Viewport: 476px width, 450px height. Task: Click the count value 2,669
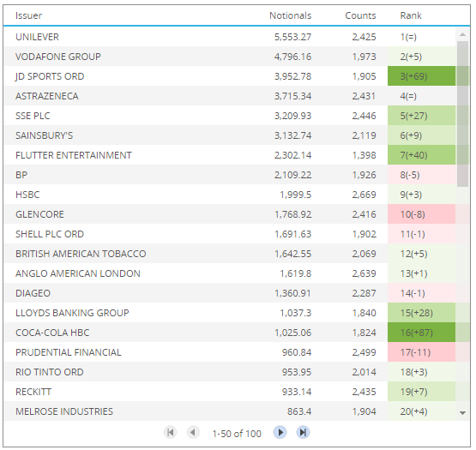click(364, 195)
